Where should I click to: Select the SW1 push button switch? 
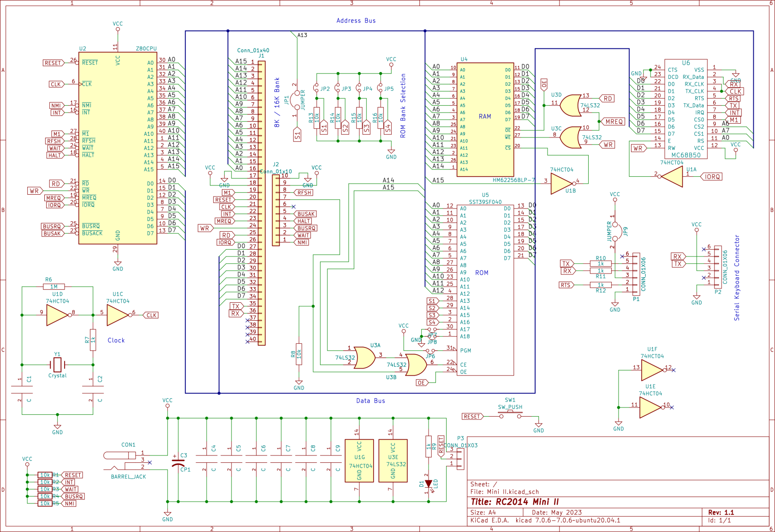510,415
